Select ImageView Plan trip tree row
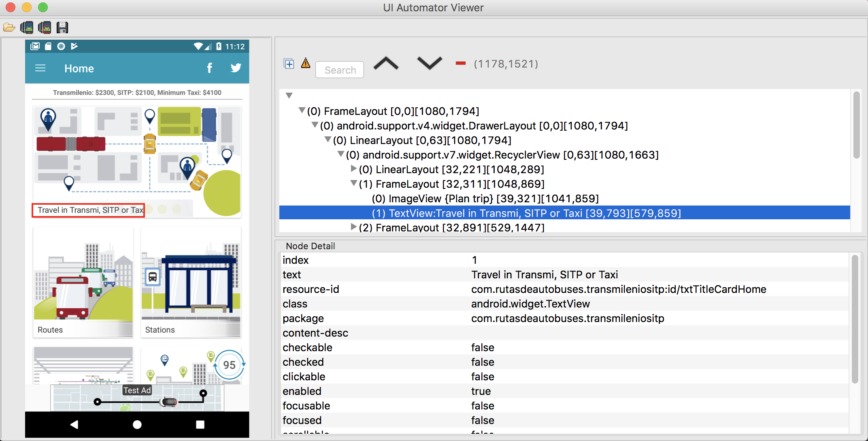Screen dimensions: 868x441 (x=485, y=199)
